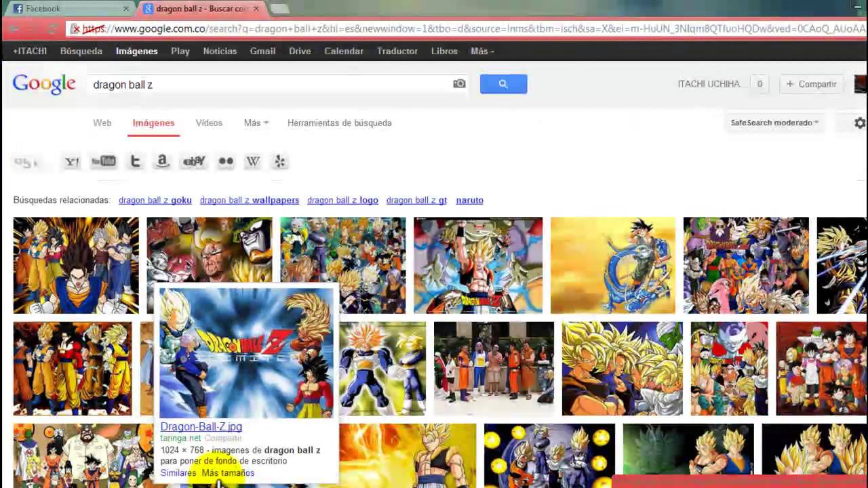
Task: Open Búsqueda in the black bar
Action: pos(81,51)
